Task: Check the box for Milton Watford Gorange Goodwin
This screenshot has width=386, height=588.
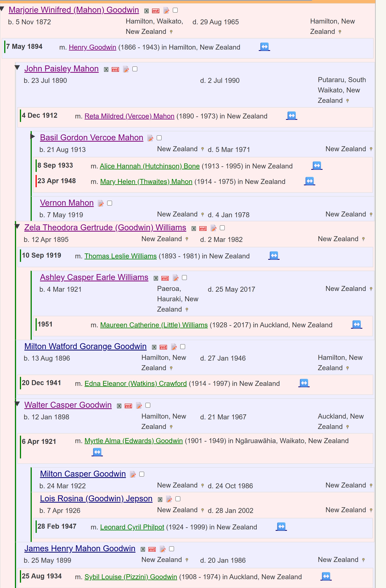Action: [183, 347]
